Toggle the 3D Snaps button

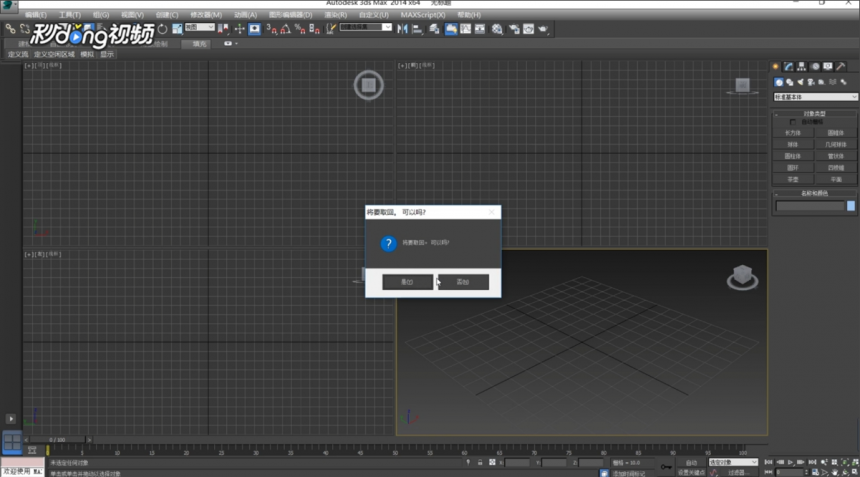(x=271, y=29)
